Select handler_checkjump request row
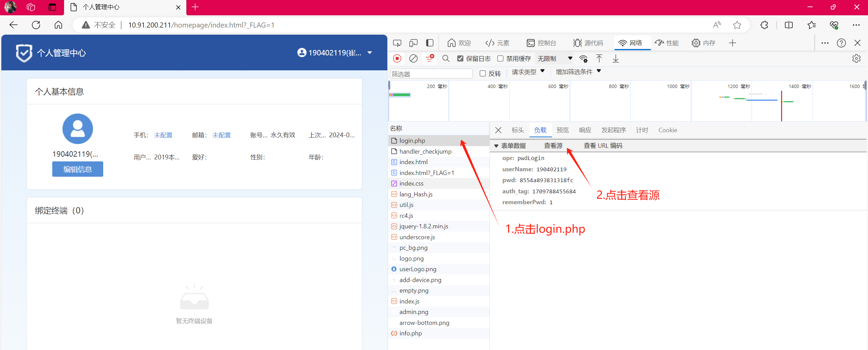Image resolution: width=868 pixels, height=350 pixels. [x=439, y=152]
